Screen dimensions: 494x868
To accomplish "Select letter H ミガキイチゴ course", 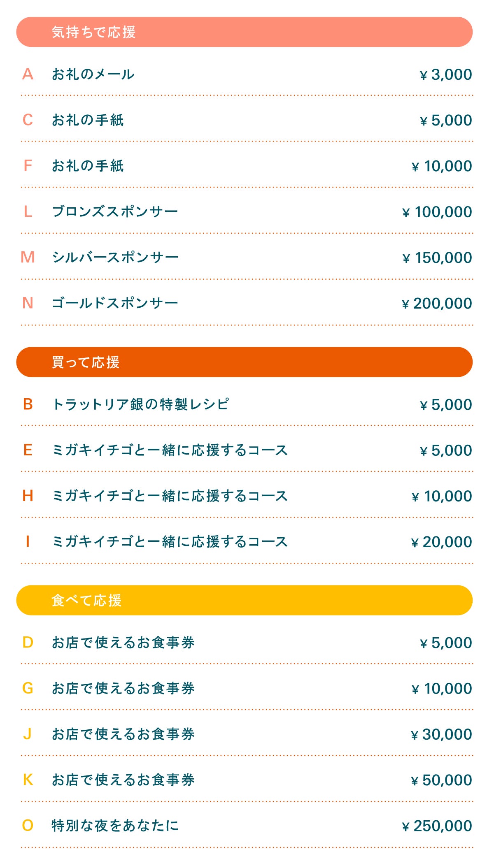I will [28, 496].
